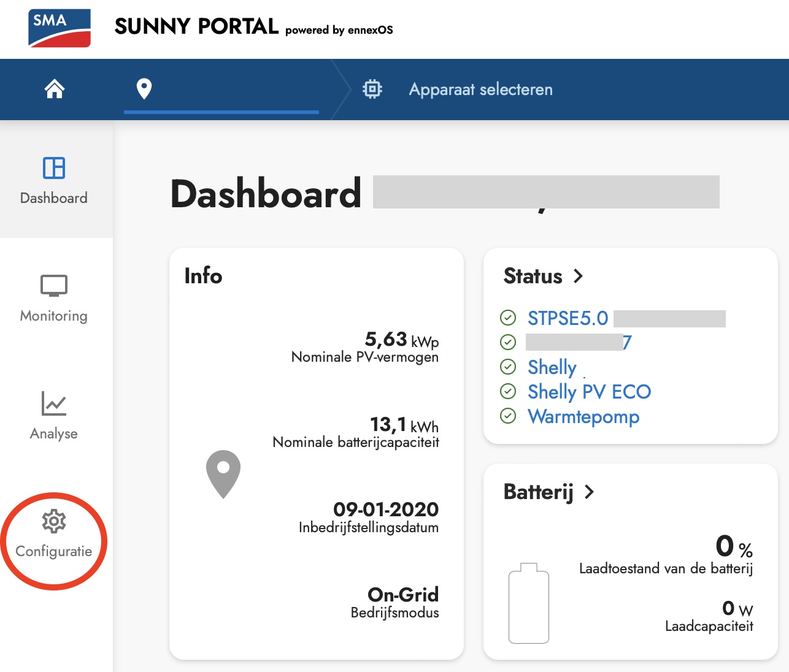Open the Warmtepomp device link
The width and height of the screenshot is (789, 672).
(583, 416)
